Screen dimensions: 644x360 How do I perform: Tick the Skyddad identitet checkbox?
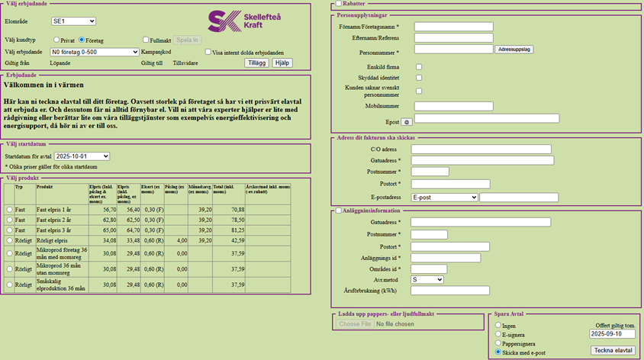419,78
